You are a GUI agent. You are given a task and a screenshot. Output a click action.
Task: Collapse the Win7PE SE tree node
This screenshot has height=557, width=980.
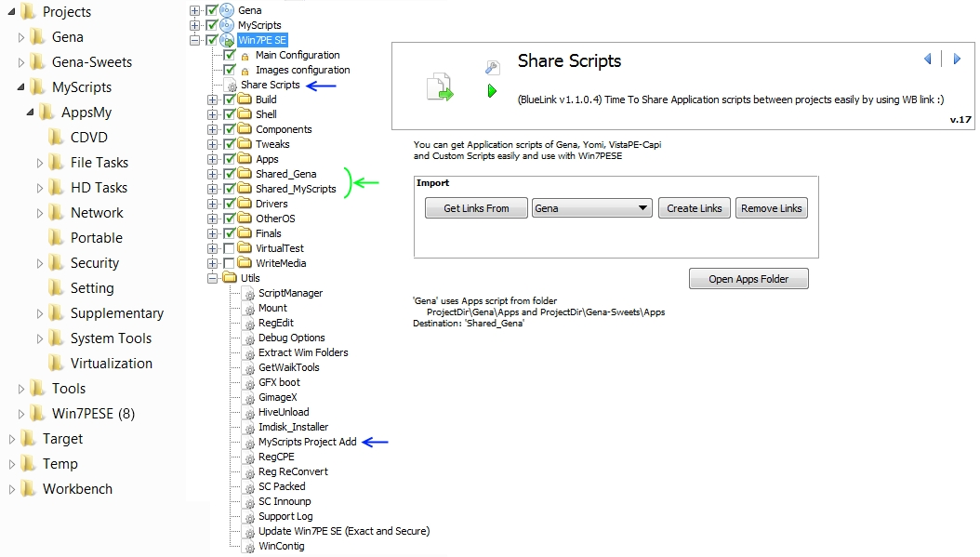coord(195,40)
